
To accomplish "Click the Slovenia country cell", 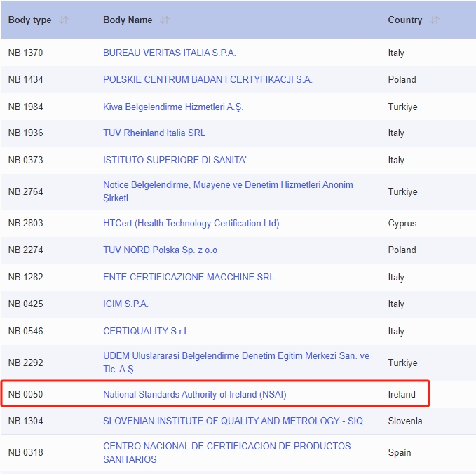I will pyautogui.click(x=405, y=421).
